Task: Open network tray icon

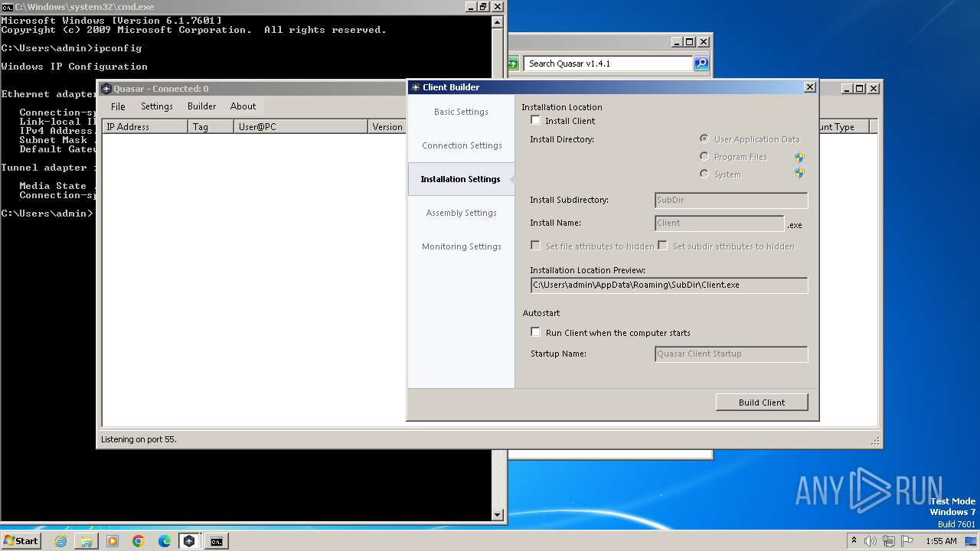Action: 889,541
